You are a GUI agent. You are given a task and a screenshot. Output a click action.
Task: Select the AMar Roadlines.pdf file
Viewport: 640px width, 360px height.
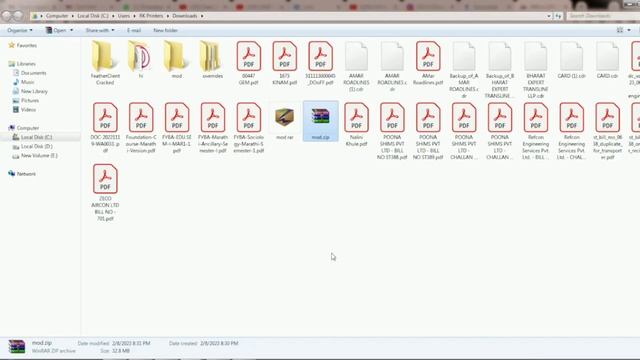(428, 63)
